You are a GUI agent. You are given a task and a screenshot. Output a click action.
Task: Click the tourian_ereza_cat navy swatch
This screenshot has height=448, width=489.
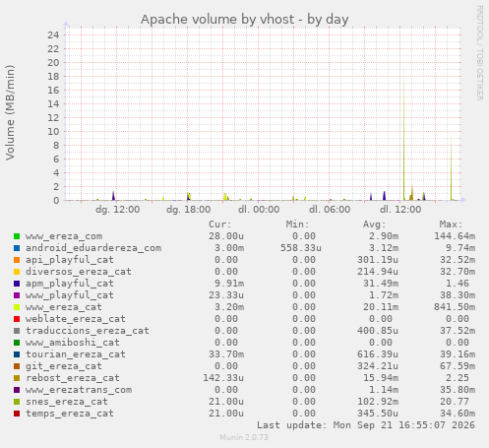[x=17, y=354]
